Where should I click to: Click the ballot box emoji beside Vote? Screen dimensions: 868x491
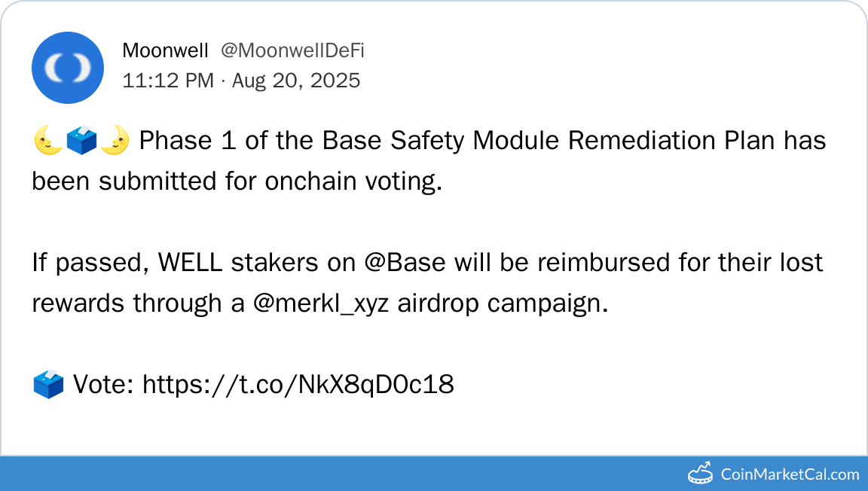click(48, 385)
